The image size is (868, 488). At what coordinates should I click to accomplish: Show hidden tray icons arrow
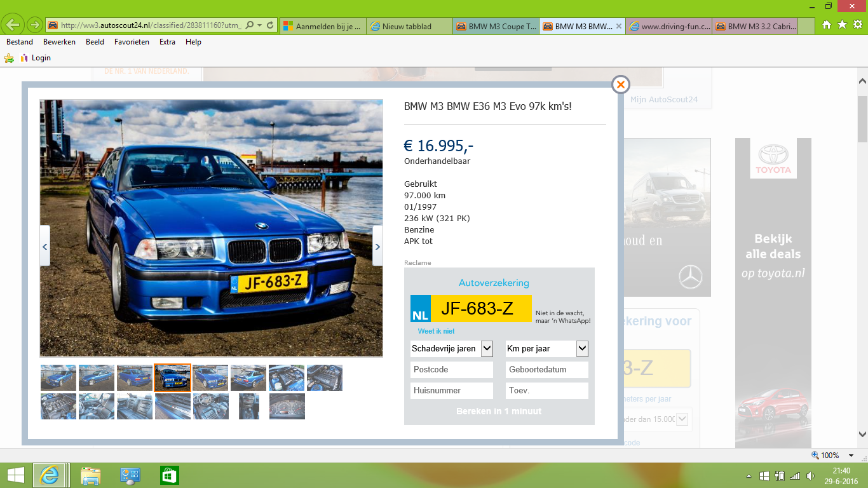point(750,475)
